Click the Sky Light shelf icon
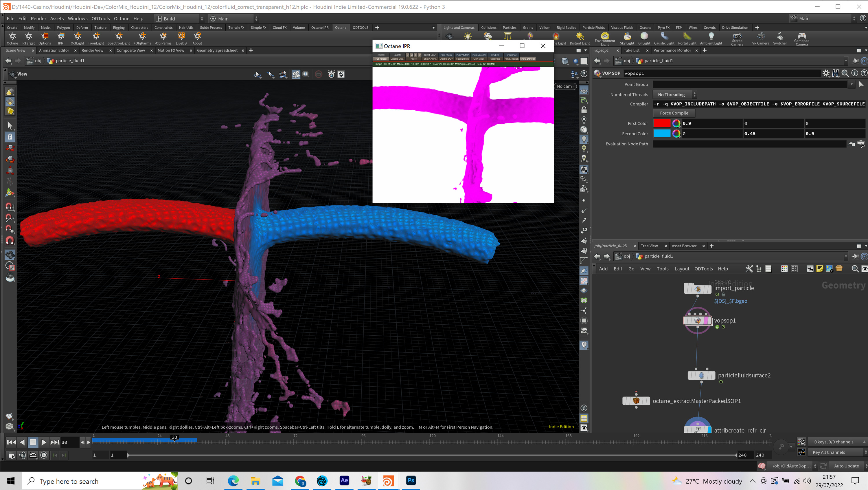 627,37
